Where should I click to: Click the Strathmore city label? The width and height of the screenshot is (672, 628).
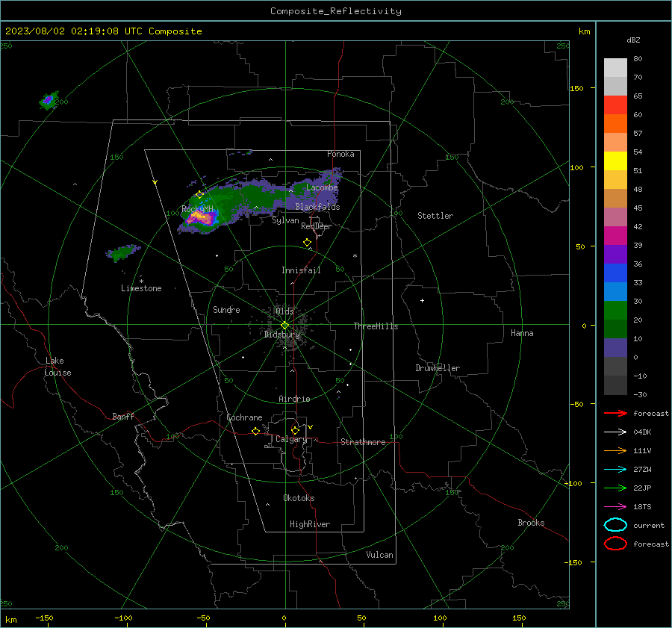(x=363, y=442)
